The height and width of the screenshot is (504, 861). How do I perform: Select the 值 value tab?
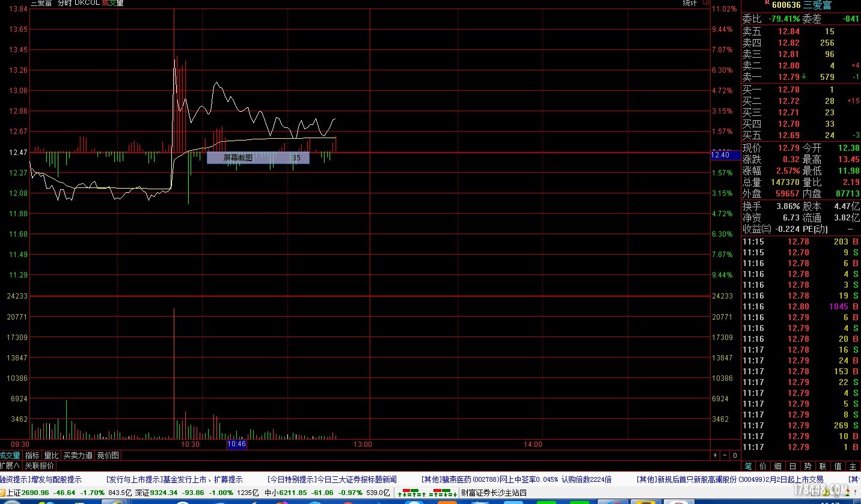click(x=838, y=466)
